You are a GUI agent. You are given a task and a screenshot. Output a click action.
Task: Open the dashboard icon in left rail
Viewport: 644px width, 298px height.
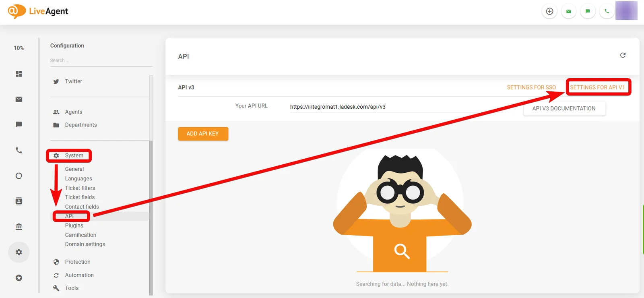[19, 74]
